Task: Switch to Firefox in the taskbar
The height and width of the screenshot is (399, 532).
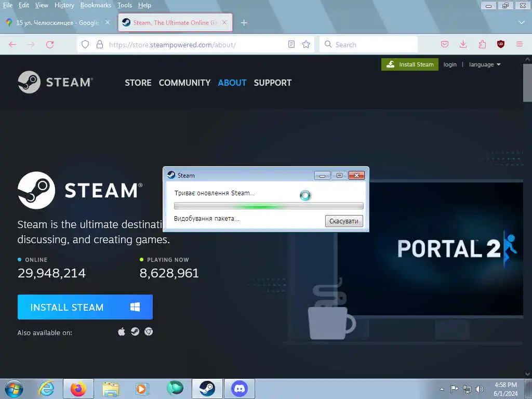Action: 78,389
